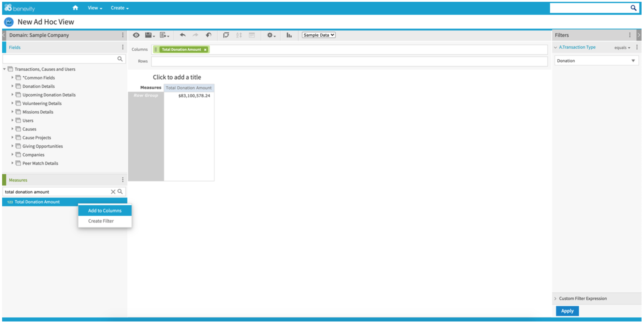Click the Undo arrow icon

coord(183,35)
